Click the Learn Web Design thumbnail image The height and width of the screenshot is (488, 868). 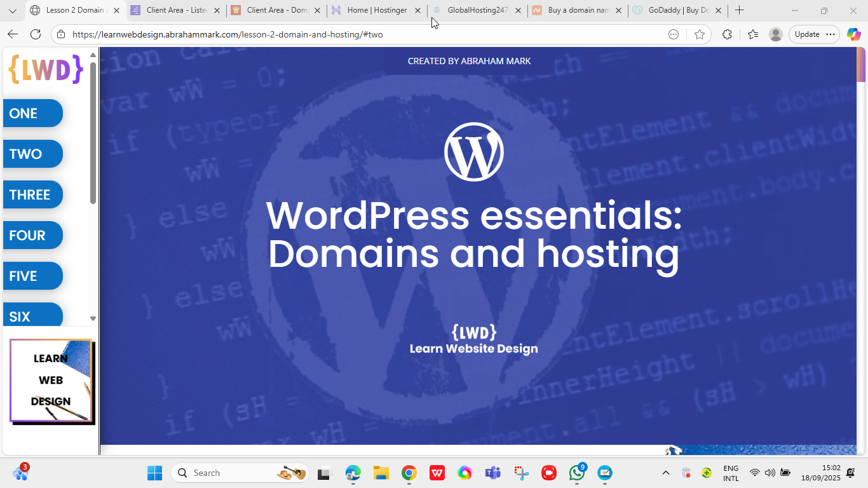[51, 381]
